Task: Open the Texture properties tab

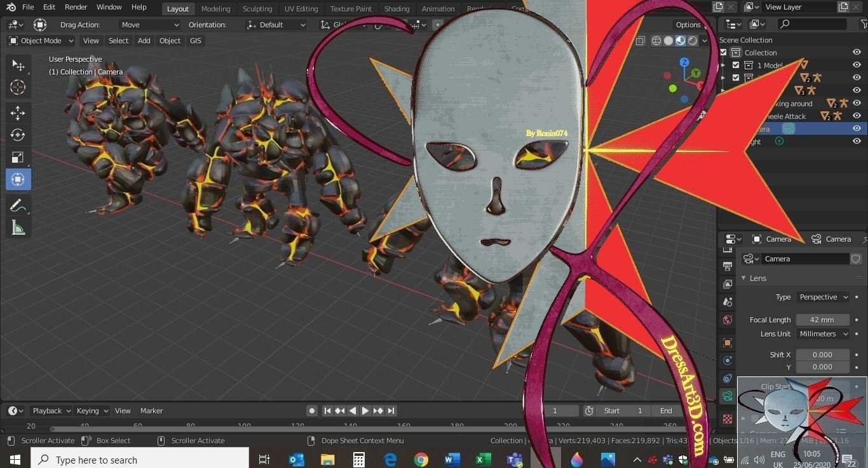Action: pyautogui.click(x=728, y=419)
